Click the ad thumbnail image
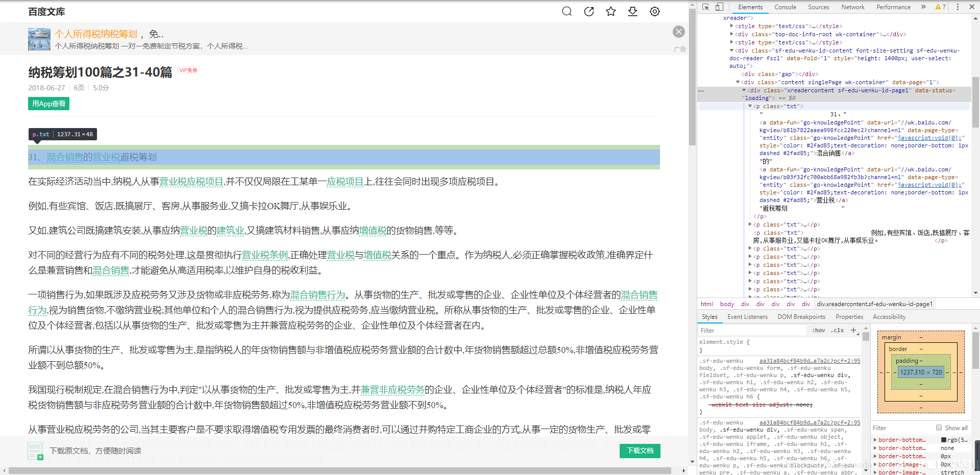Viewport: 980px width, 475px height. click(39, 39)
